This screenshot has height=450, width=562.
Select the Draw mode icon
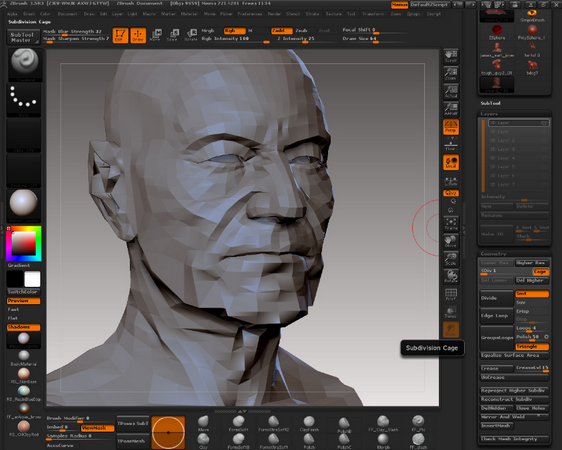tap(138, 35)
